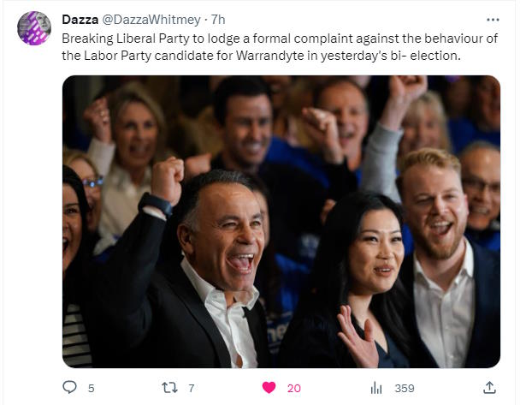Open the three-dot more options menu
The width and height of the screenshot is (532, 405).
(x=493, y=20)
